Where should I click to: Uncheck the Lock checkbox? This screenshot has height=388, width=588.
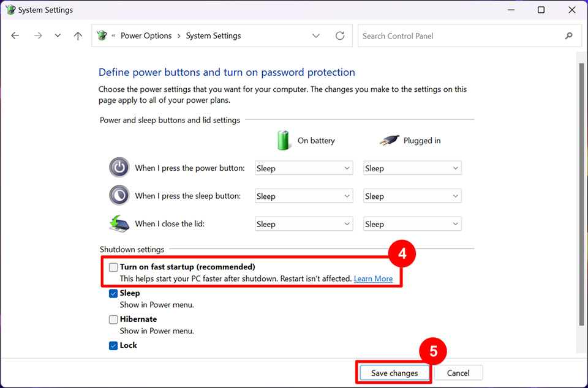[x=113, y=346]
